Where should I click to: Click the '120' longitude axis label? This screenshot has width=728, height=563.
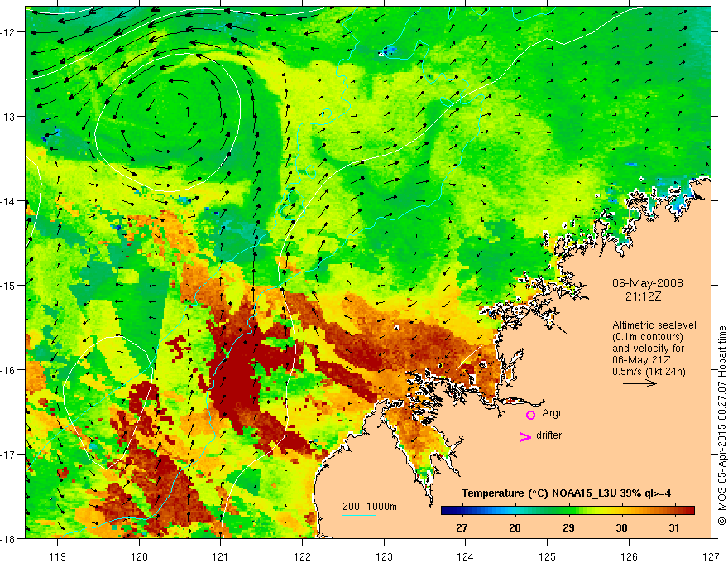coord(139,556)
